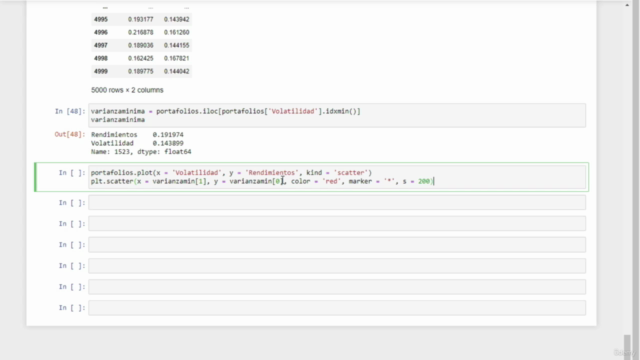The height and width of the screenshot is (360, 640).
Task: Click the 'scatter' kind string in code
Action: (x=350, y=173)
